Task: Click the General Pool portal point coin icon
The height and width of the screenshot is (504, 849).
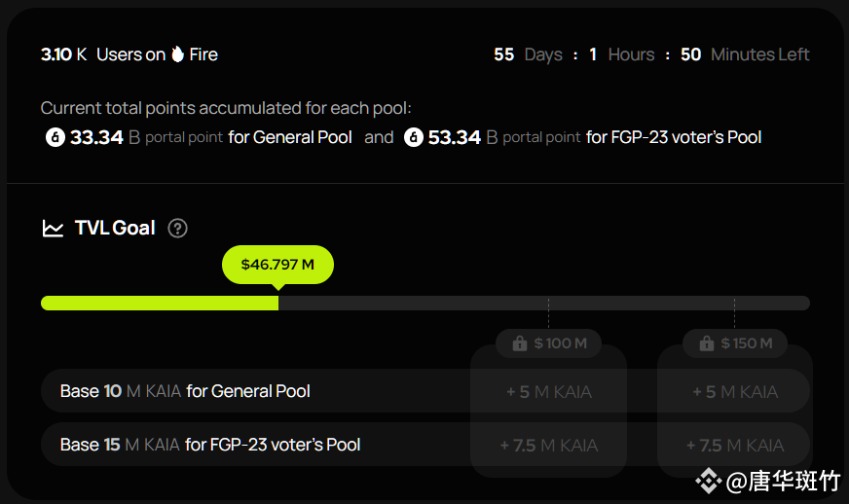Action: (x=55, y=137)
